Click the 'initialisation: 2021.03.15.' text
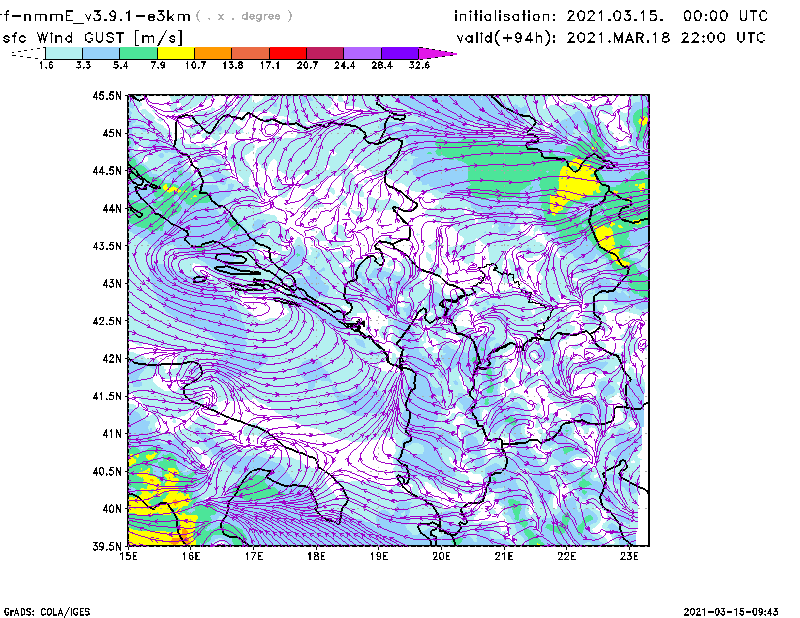 [559, 16]
